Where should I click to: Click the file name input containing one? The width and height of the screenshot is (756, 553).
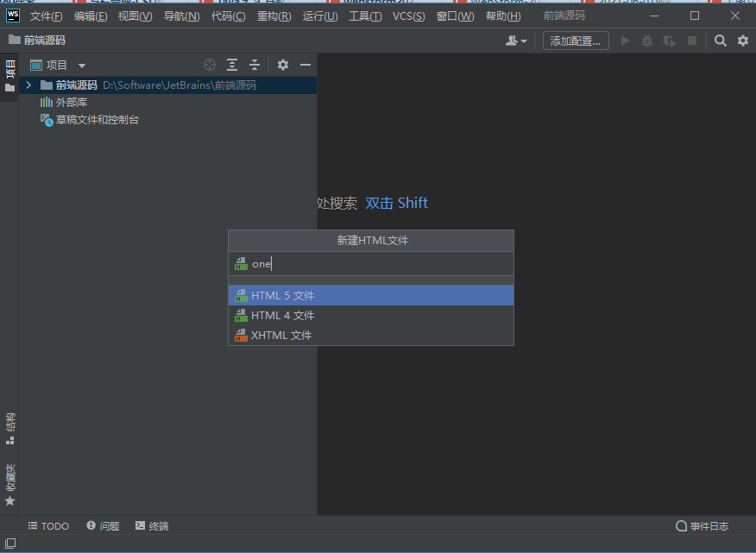[371, 264]
